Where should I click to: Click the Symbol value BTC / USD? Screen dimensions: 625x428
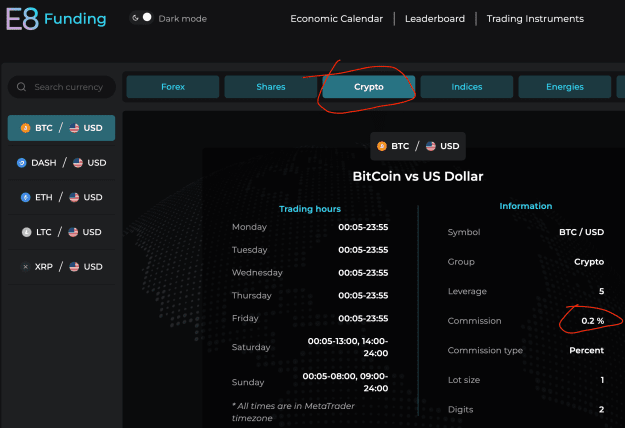[581, 232]
